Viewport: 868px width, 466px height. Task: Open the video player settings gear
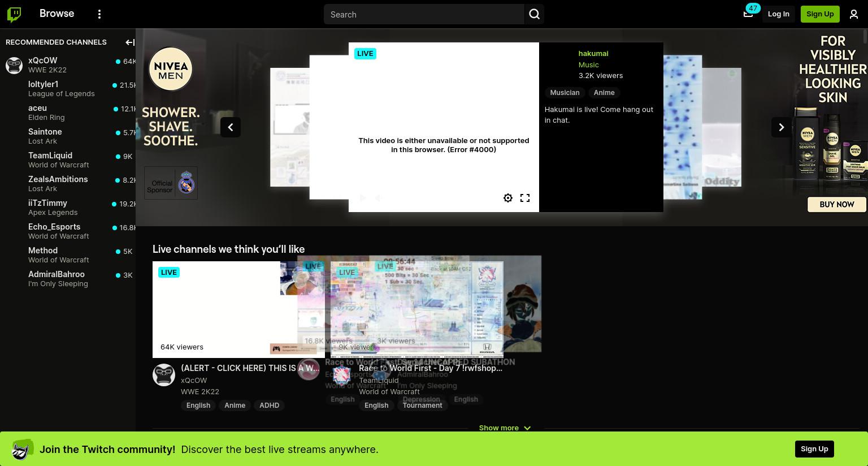click(508, 198)
